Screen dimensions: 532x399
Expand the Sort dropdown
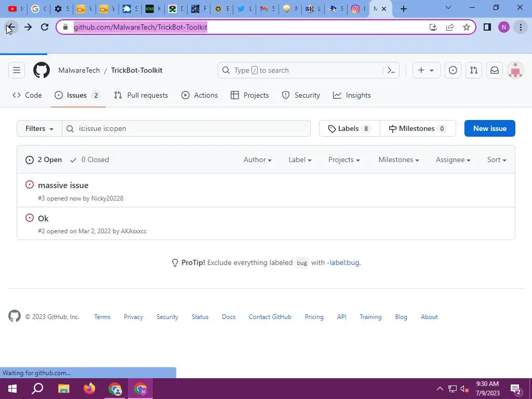pos(497,160)
